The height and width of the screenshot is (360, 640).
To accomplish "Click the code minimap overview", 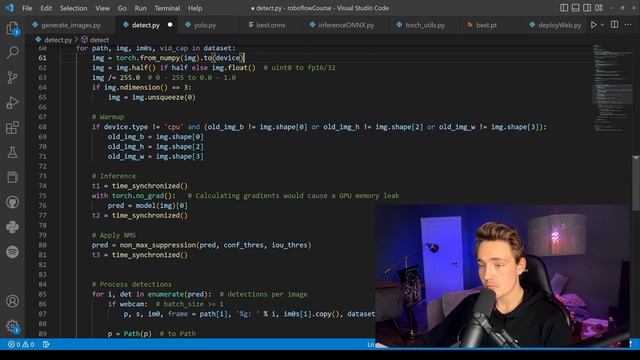I will 611,88.
